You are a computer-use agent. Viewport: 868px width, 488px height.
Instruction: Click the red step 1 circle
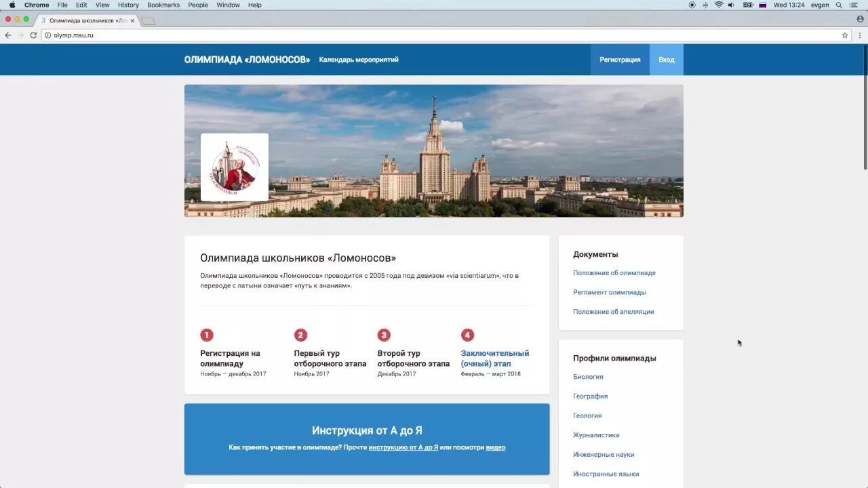click(207, 335)
